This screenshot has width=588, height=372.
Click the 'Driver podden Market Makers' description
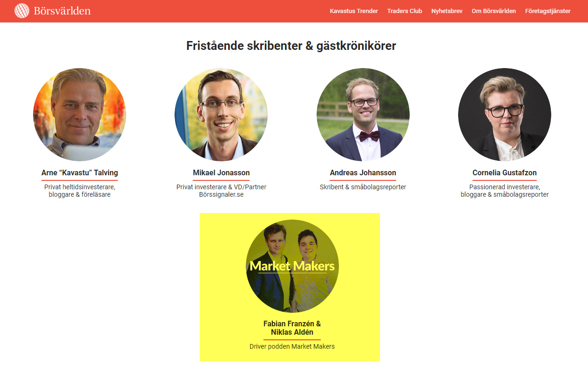292,346
